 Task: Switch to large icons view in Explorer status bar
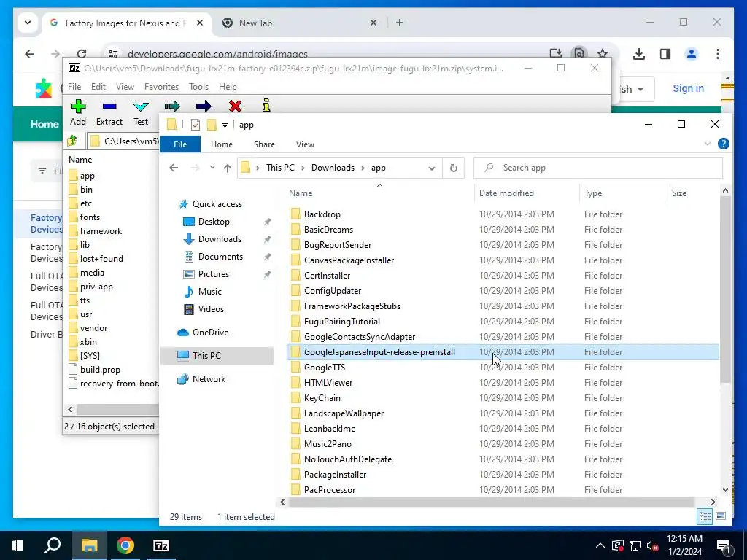point(720,516)
